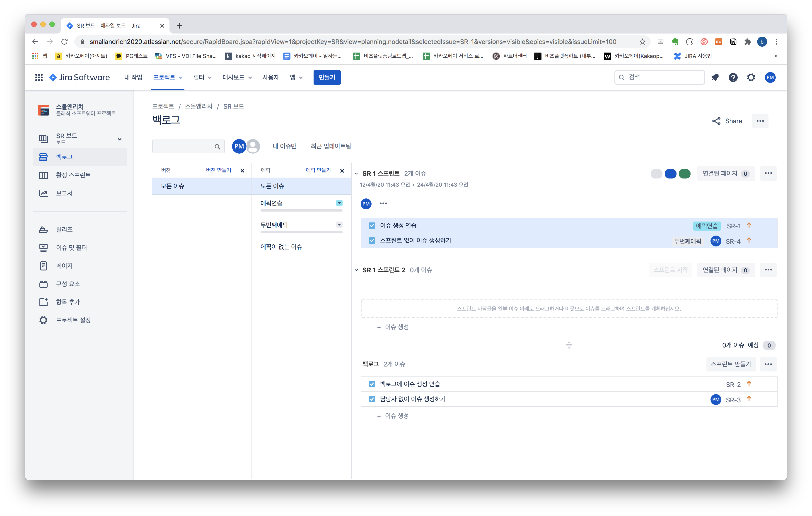This screenshot has width=812, height=516.
Task: Collapse the SR 1 스프린트 section chevron
Action: 356,174
